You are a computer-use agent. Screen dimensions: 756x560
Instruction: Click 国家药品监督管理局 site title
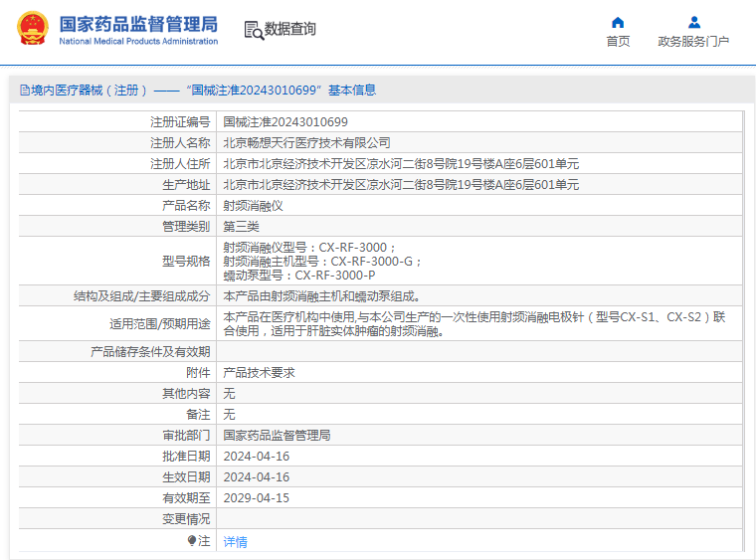click(138, 24)
